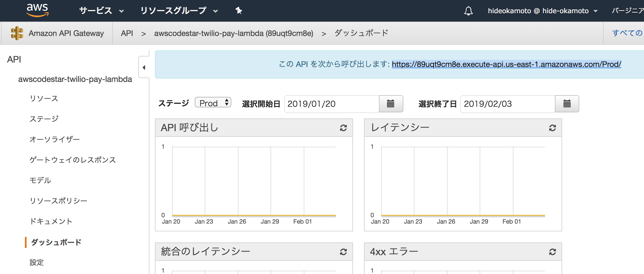Click Amazon API Gateway title text
644x274 pixels.
[x=66, y=33]
